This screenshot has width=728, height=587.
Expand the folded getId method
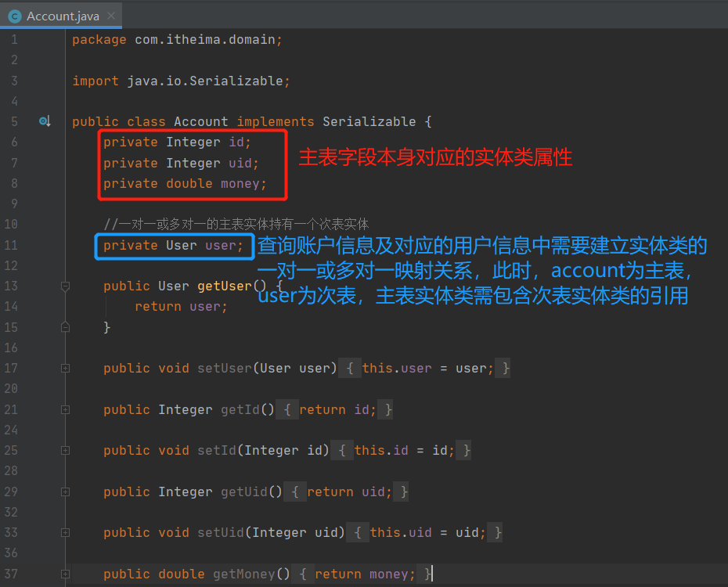[x=66, y=410]
